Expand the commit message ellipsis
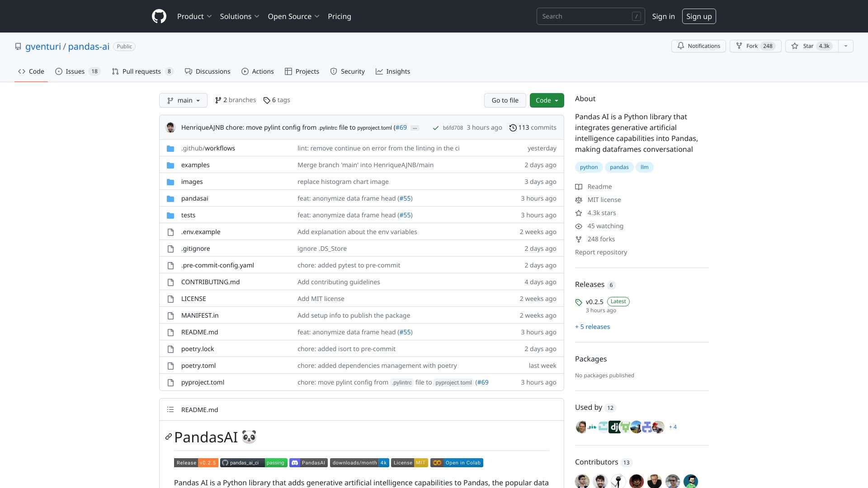The width and height of the screenshot is (868, 488). pyautogui.click(x=415, y=128)
